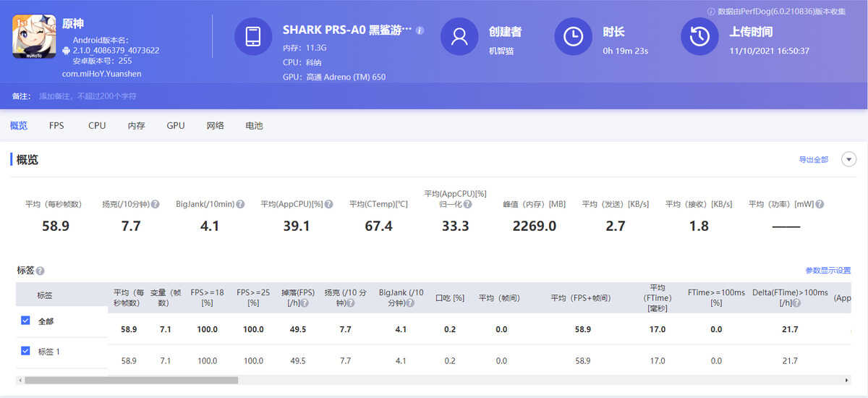Click the Android robot icon
Image resolution: width=868 pixels, height=398 pixels.
[67, 51]
